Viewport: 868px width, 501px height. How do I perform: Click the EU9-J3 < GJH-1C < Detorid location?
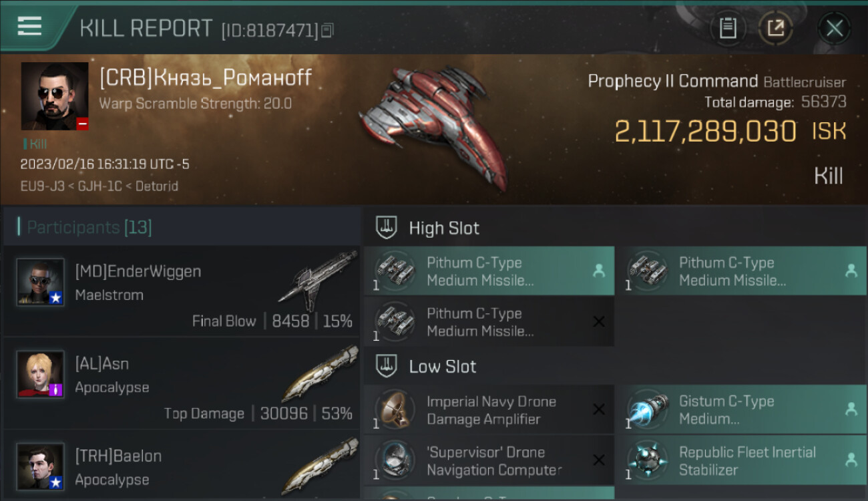[x=99, y=186]
